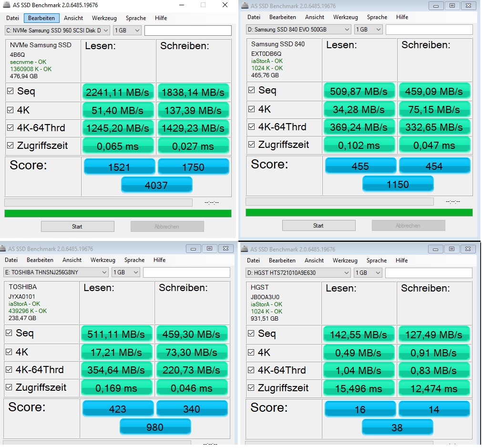Open highlighted Bearbeiten menu in NVMe window
Screen dimensions: 482x448
tap(41, 18)
